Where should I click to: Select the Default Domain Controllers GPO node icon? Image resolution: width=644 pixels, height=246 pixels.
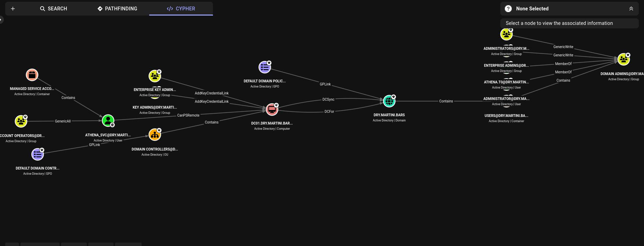[38, 154]
